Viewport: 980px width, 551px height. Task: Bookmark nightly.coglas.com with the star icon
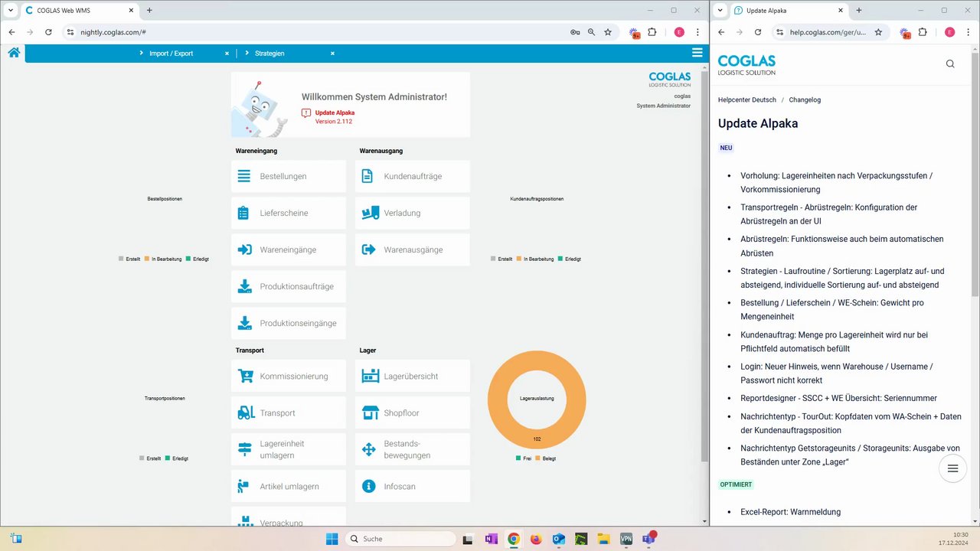click(x=608, y=32)
